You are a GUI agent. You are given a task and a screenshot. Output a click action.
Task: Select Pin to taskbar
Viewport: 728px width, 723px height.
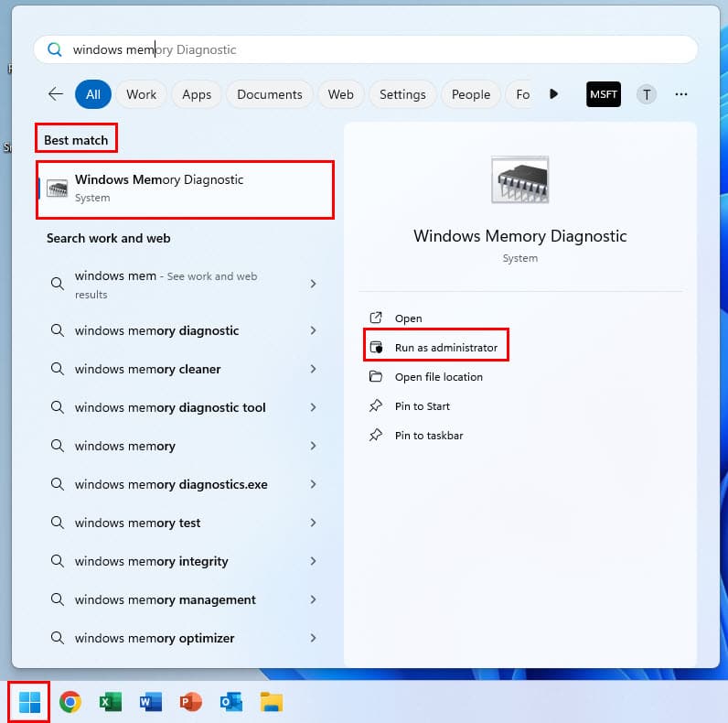[429, 436]
